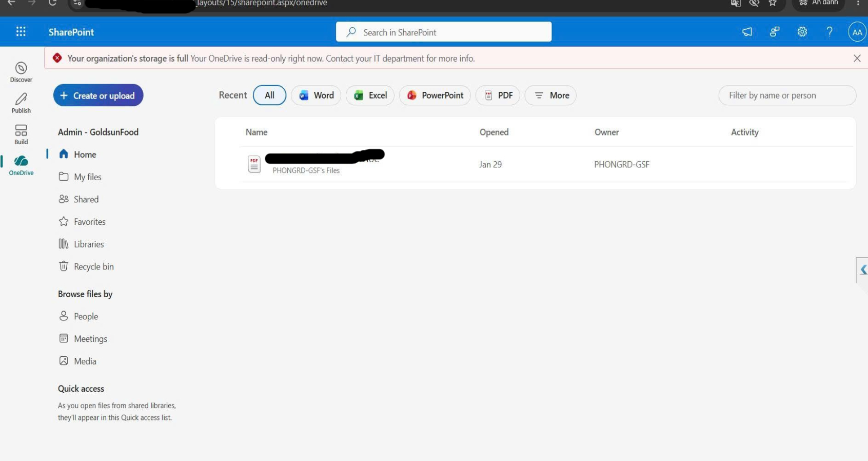Image resolution: width=868 pixels, height=461 pixels.
Task: Open the Settings gear
Action: (x=802, y=32)
